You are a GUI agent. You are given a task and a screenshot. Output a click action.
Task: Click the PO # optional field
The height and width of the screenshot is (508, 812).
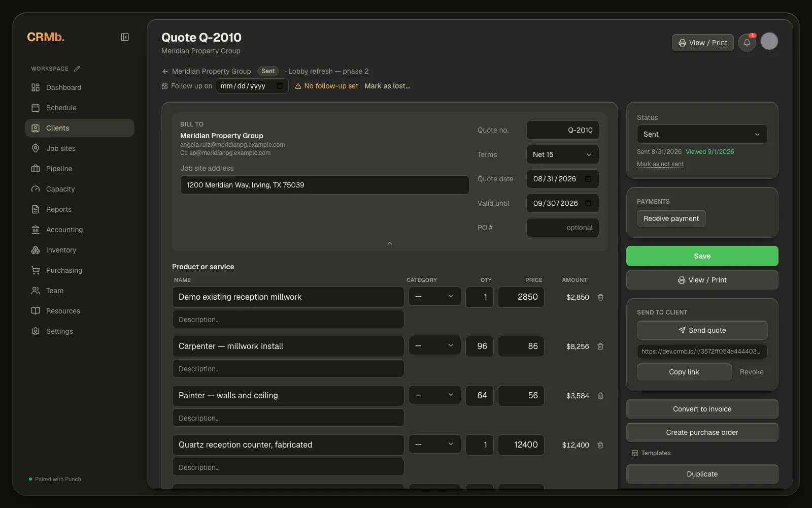coord(563,228)
